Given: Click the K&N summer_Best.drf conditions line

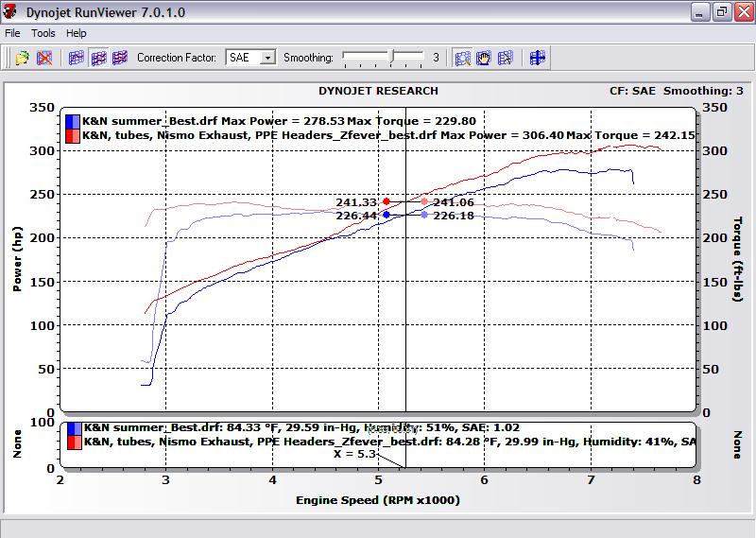Looking at the screenshot, I should (x=301, y=427).
